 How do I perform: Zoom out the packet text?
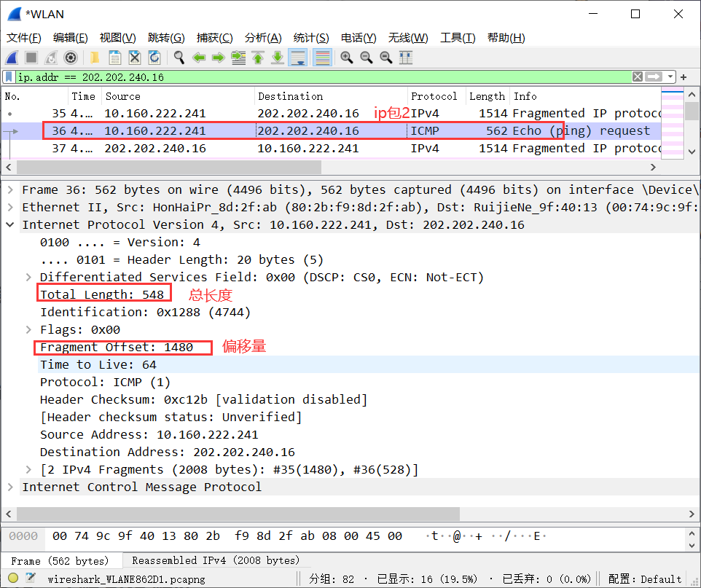point(366,58)
